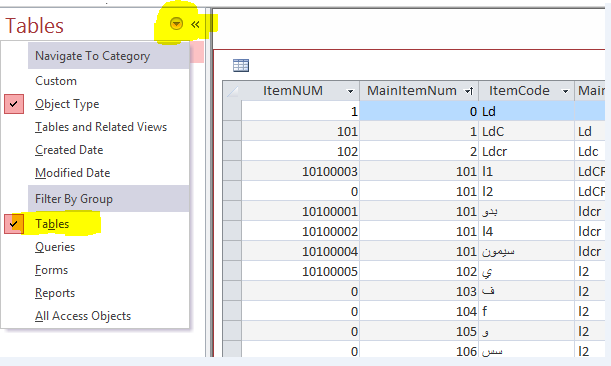This screenshot has width=611, height=366.
Task: Click the MainItemNum cell 105
Action: [x=419, y=332]
